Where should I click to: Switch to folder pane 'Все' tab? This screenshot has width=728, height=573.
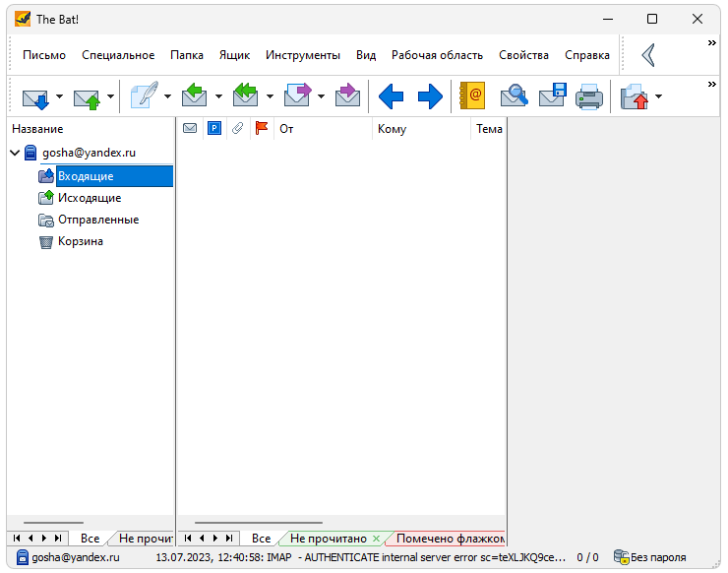click(91, 539)
